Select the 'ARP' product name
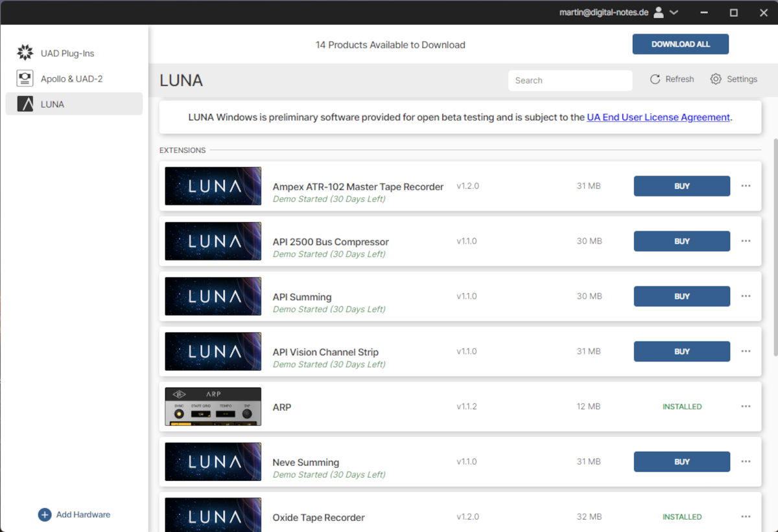 pyautogui.click(x=282, y=407)
